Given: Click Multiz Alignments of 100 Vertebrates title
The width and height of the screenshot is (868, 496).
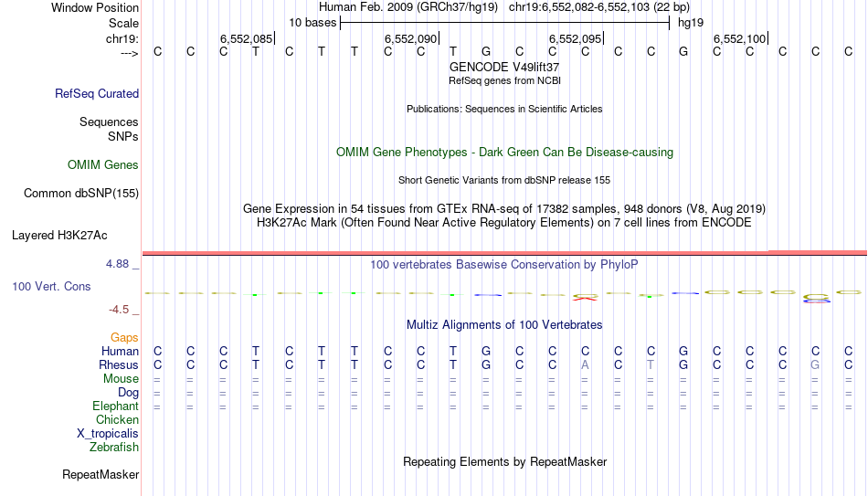Looking at the screenshot, I should coord(504,325).
